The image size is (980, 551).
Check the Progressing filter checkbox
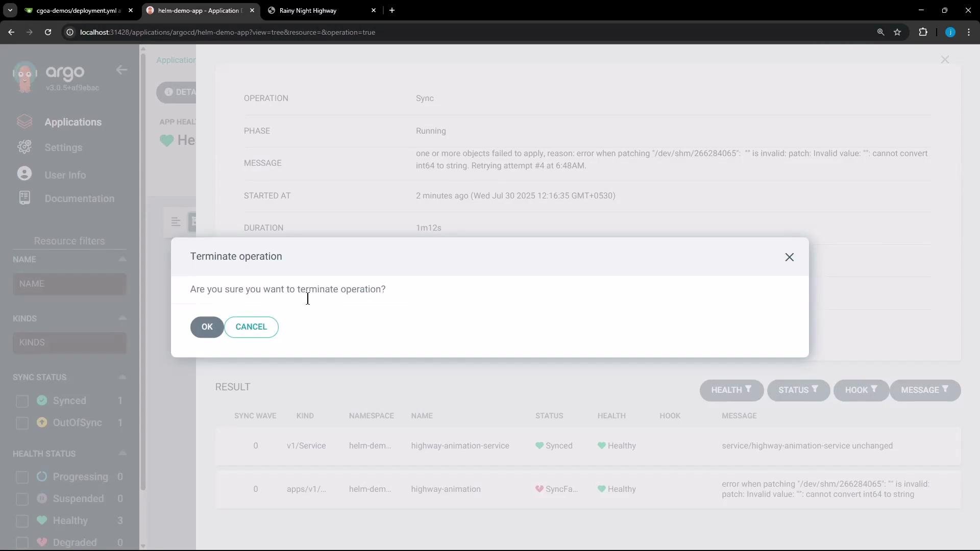(22, 477)
